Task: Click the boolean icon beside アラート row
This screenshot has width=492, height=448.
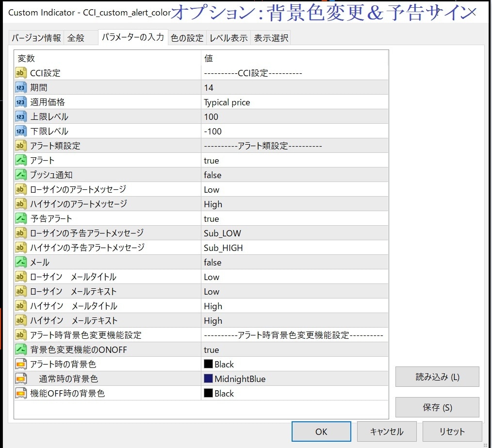Action: pos(21,161)
